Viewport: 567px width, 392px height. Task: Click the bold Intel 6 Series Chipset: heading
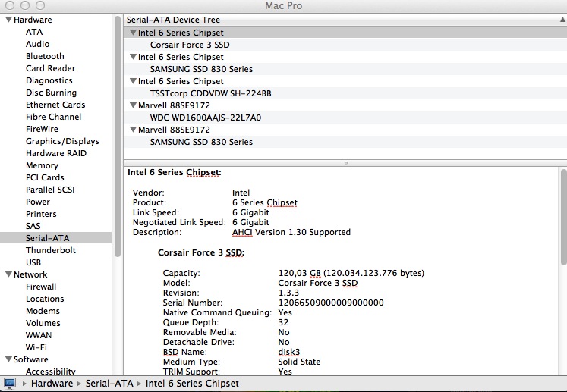coord(175,172)
